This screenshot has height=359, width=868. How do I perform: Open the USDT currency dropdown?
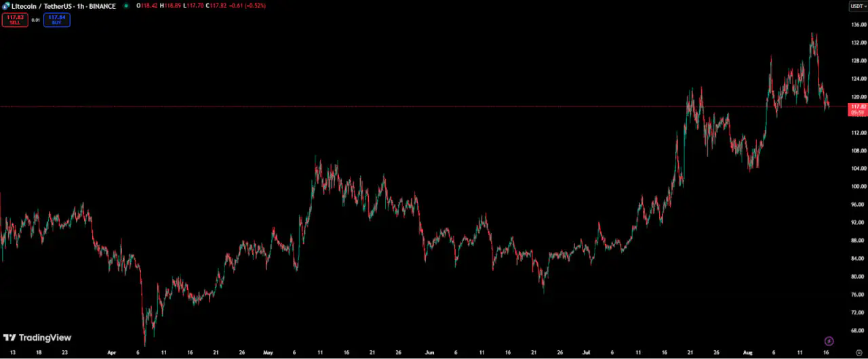click(857, 6)
